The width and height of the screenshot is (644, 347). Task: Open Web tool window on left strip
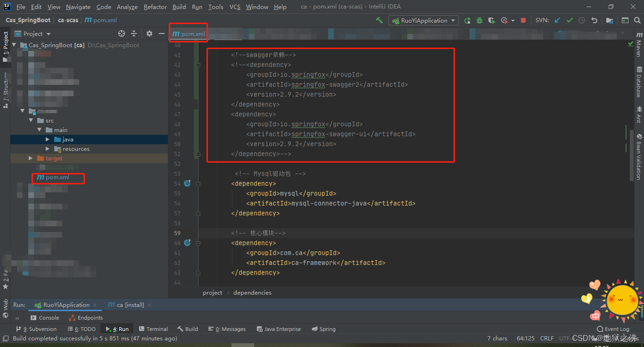point(5,308)
